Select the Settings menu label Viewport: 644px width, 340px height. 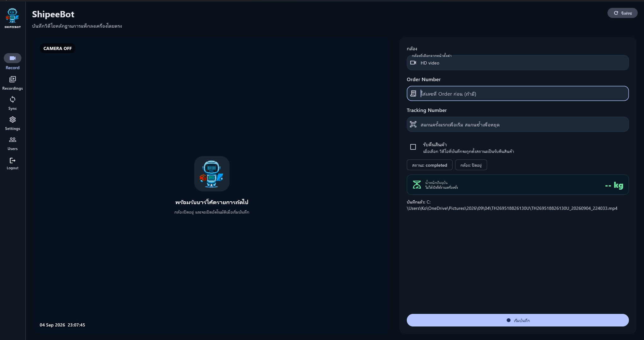13,129
